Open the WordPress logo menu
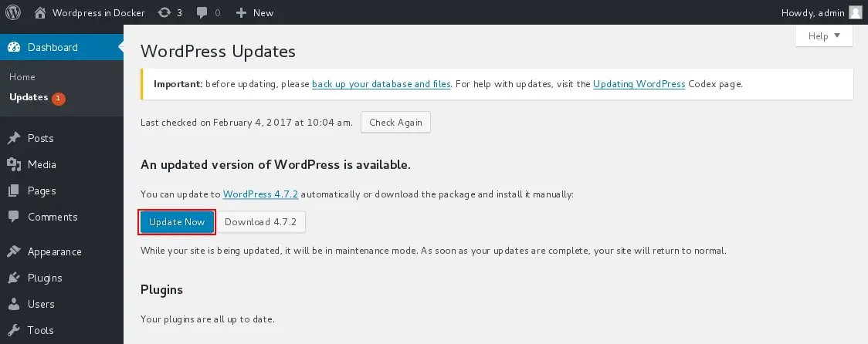The width and height of the screenshot is (868, 344). [12, 12]
